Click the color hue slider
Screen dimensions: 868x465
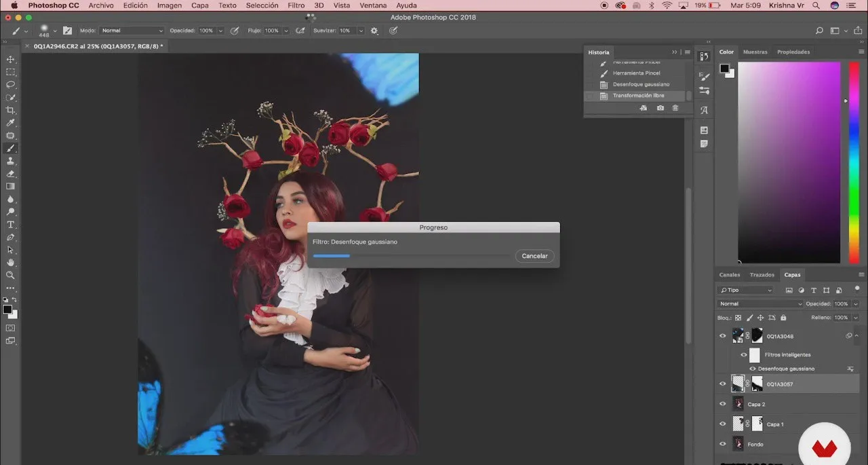point(854,162)
